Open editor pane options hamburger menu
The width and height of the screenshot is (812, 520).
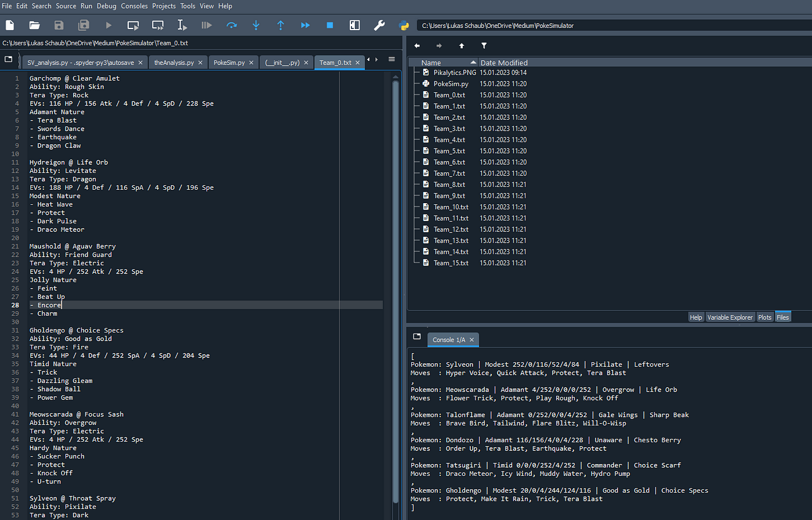[x=391, y=59]
